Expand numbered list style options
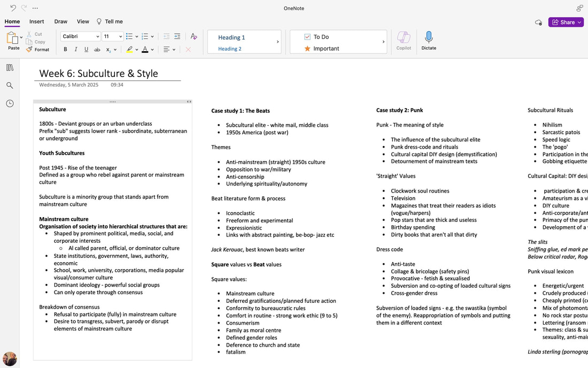Viewport: 588px width, 368px height. [x=152, y=37]
